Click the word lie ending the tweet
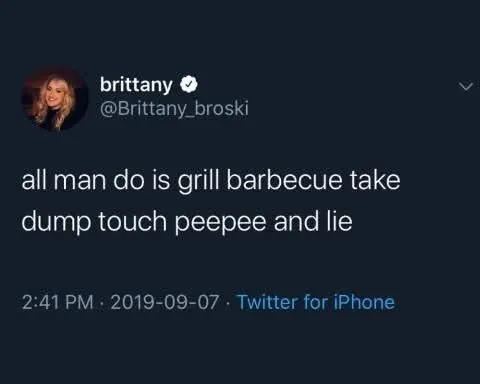480x384 pixels. point(339,220)
